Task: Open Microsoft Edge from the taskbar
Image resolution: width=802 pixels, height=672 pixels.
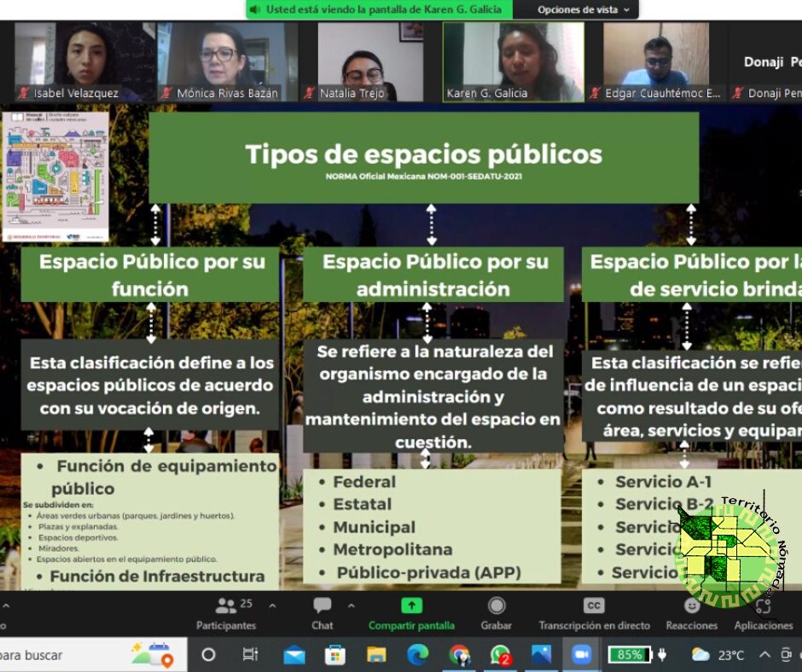Action: pyautogui.click(x=417, y=655)
